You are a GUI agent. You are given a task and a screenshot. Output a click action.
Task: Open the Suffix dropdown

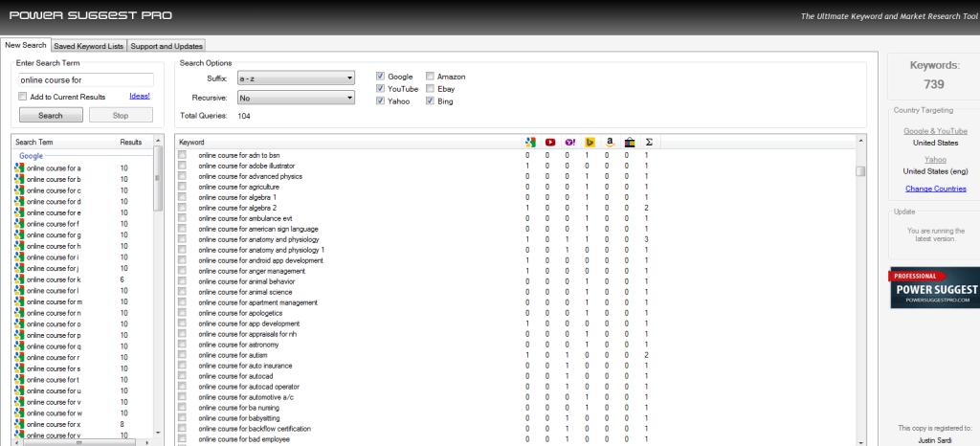(x=296, y=78)
